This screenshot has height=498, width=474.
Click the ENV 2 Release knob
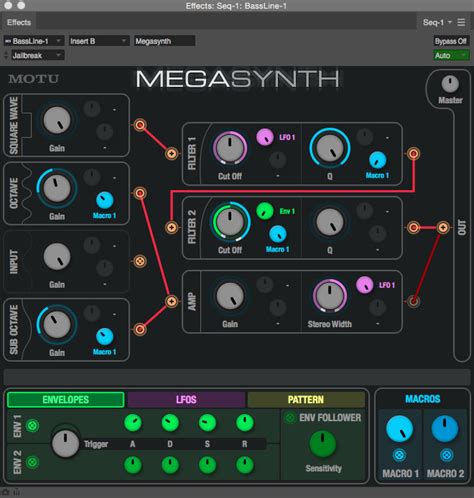[x=245, y=465]
